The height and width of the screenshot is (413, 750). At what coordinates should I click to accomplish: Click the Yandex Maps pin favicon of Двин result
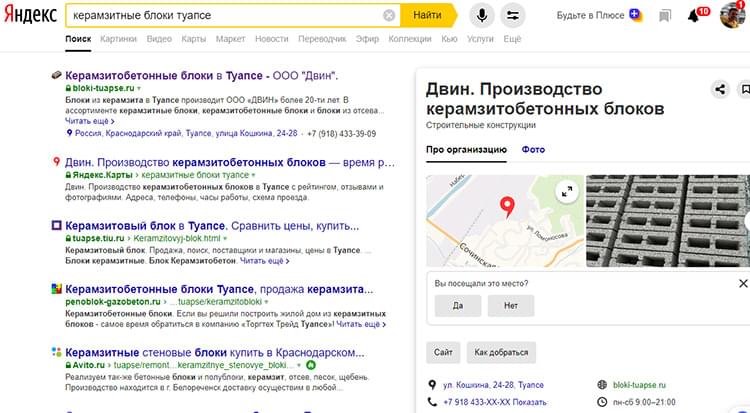coord(56,162)
